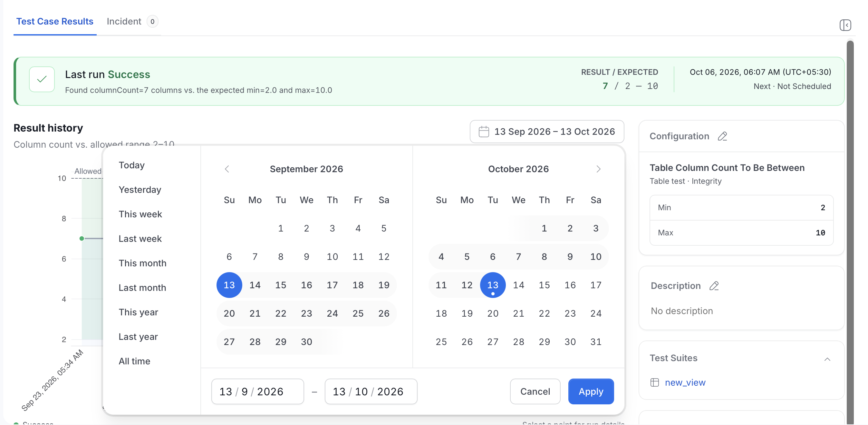Choose the This week preset
868x425 pixels.
140,214
